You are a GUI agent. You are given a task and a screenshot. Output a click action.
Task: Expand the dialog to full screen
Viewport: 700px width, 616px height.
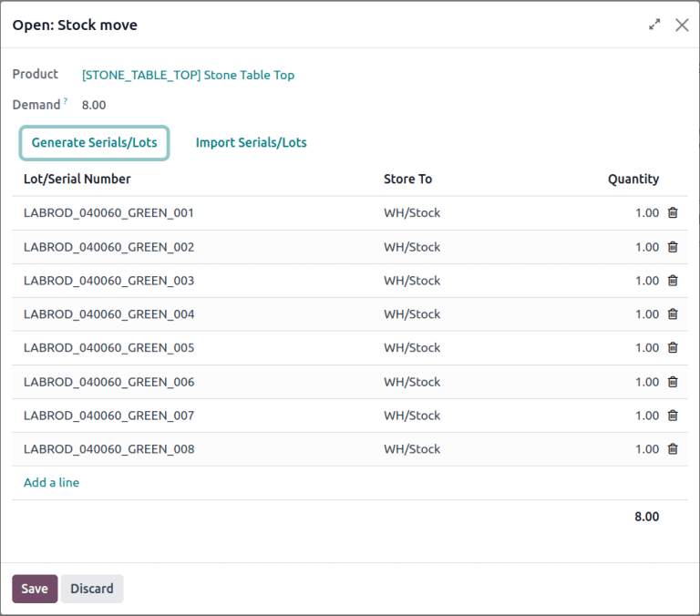click(654, 26)
